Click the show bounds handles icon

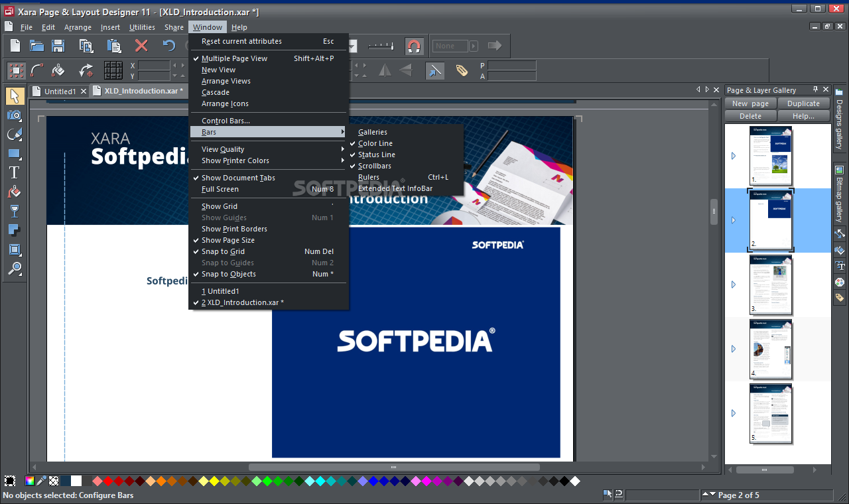(x=17, y=70)
